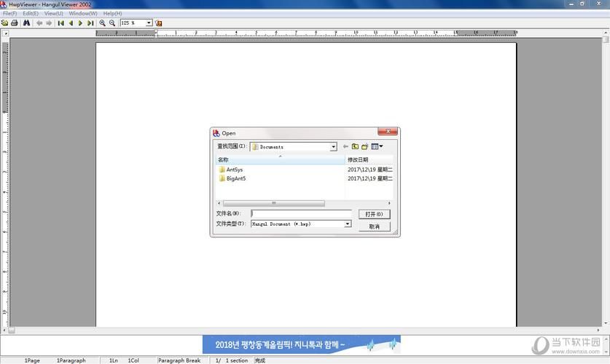Viewport: 610px width, 364px height.
Task: Click the horizontal scrollbar in file list
Action: [x=275, y=203]
